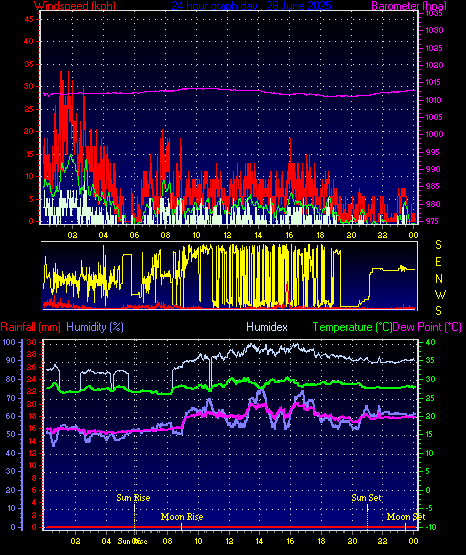Click hour '10' under the lower humidity chart
Screen dimensions: 466x555
(198, 541)
